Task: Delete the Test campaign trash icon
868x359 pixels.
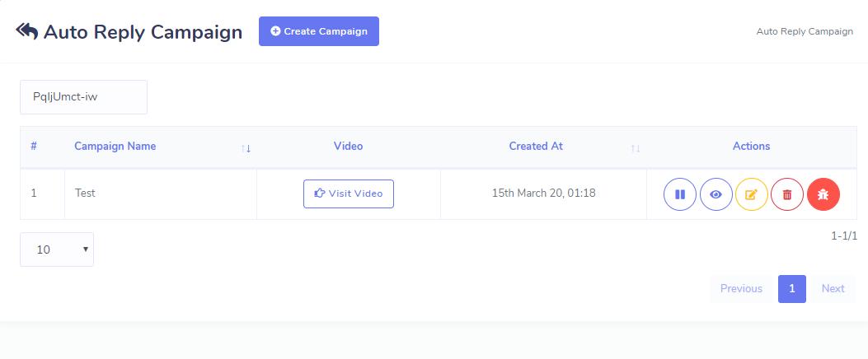Action: pyautogui.click(x=787, y=194)
